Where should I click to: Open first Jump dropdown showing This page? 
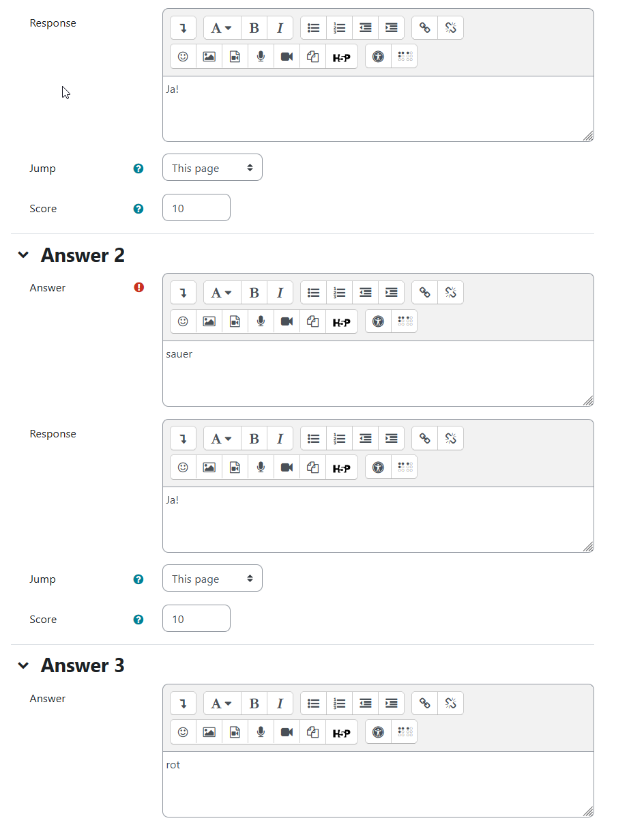tap(212, 168)
